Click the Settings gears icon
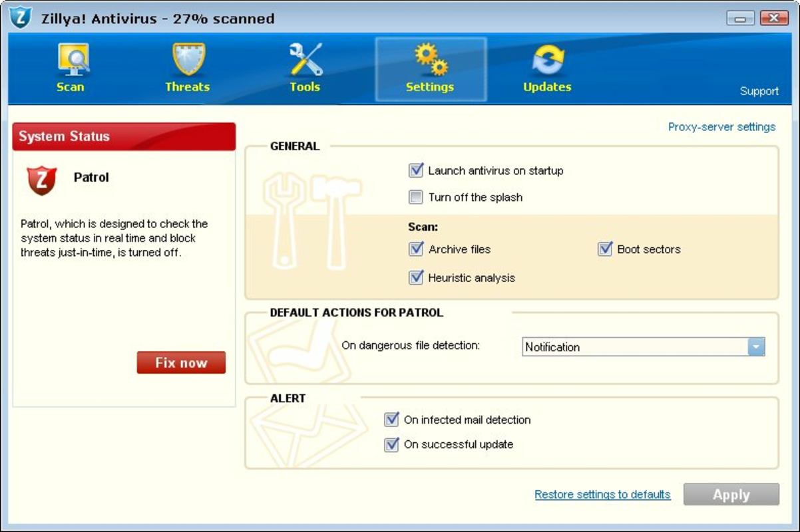This screenshot has height=532, width=800. 431,60
